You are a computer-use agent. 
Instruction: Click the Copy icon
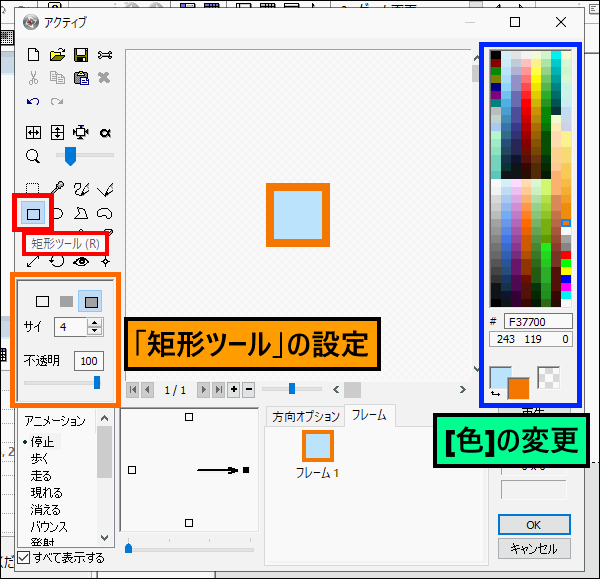point(57,78)
